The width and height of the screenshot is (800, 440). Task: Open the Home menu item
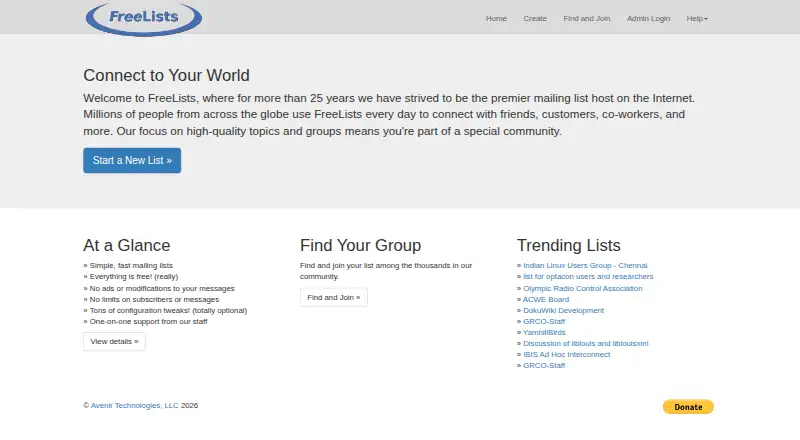point(496,18)
